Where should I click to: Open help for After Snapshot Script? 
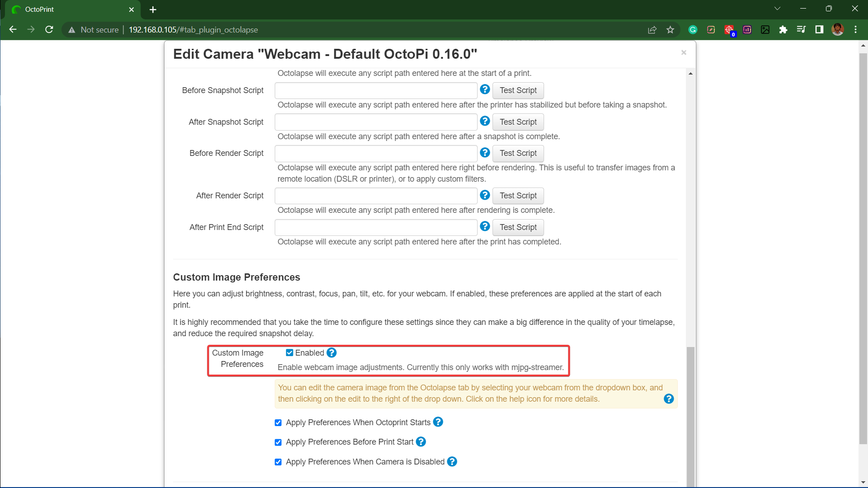485,121
